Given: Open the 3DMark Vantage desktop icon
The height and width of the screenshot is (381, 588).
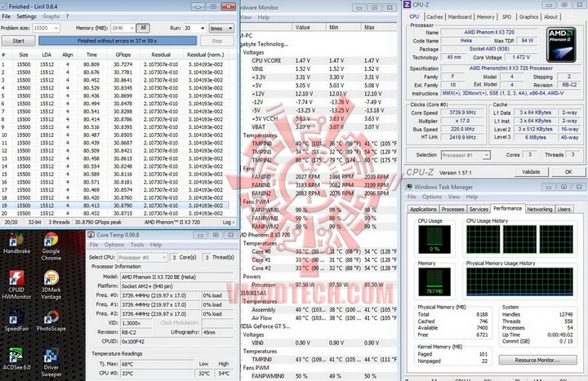Looking at the screenshot, I should (51, 285).
